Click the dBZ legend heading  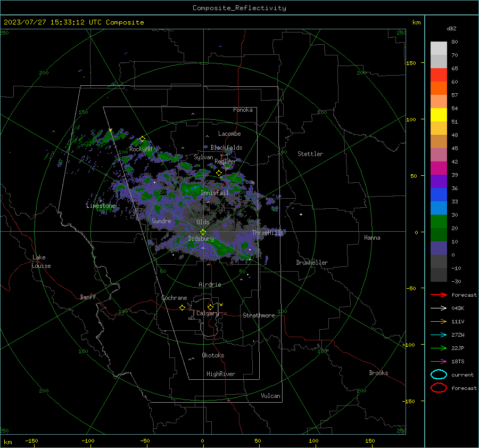451,28
